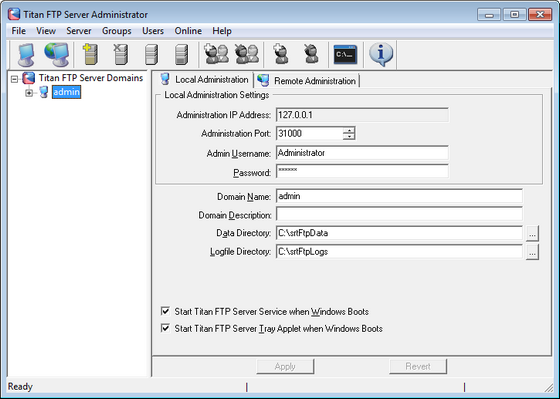Open the Users menu
The image size is (560, 399).
pyautogui.click(x=153, y=31)
